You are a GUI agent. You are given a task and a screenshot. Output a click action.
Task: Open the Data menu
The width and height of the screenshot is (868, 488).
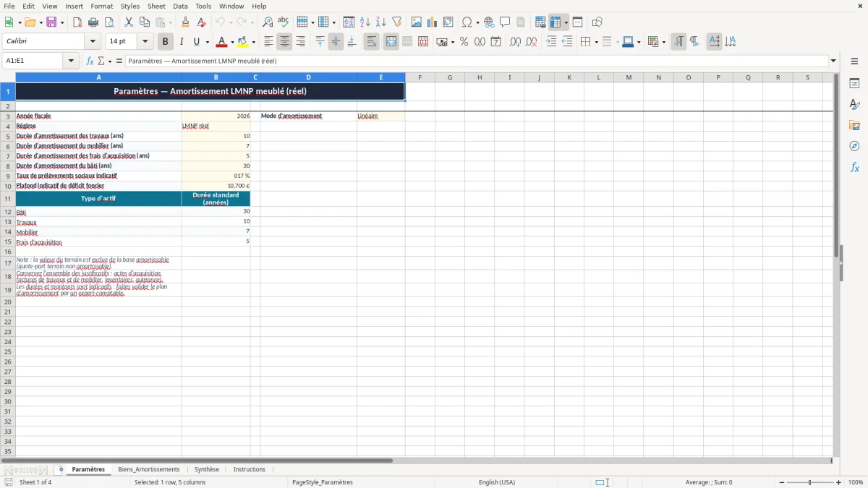180,6
